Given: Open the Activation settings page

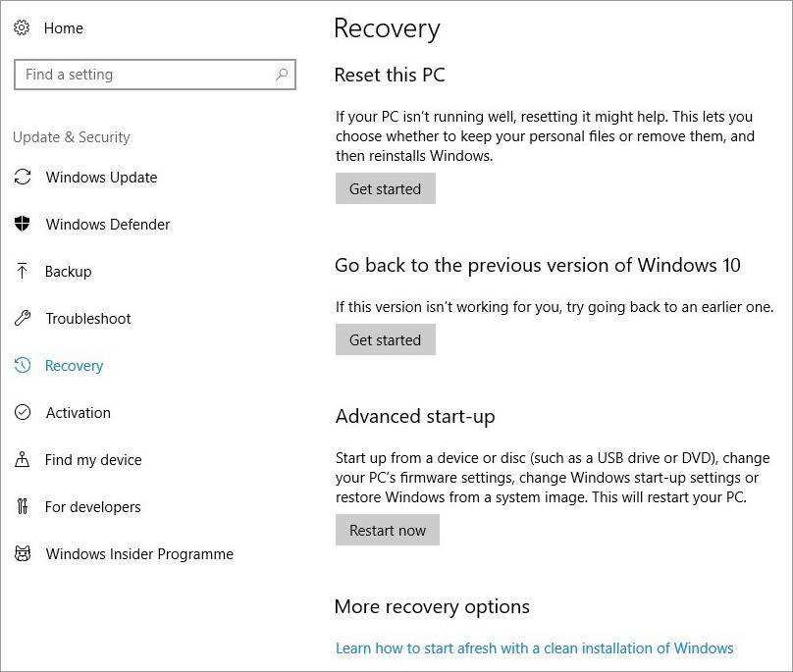Looking at the screenshot, I should point(79,413).
